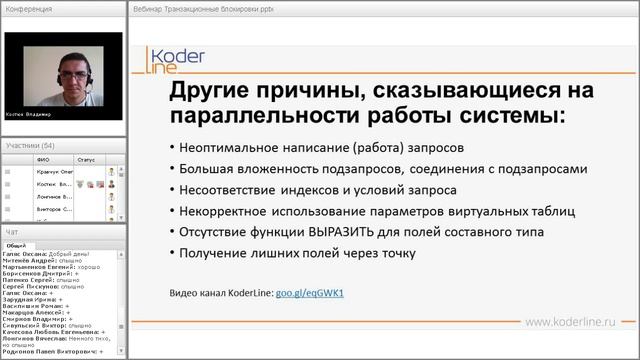Click the screen-share status icon in Костюк row
640x360 pixels.
(100, 184)
